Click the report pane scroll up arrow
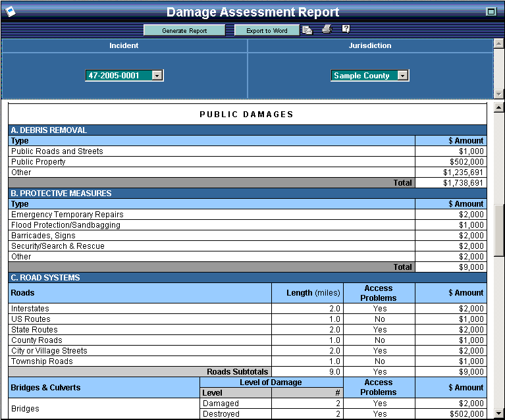This screenshot has width=505, height=420. [x=498, y=107]
